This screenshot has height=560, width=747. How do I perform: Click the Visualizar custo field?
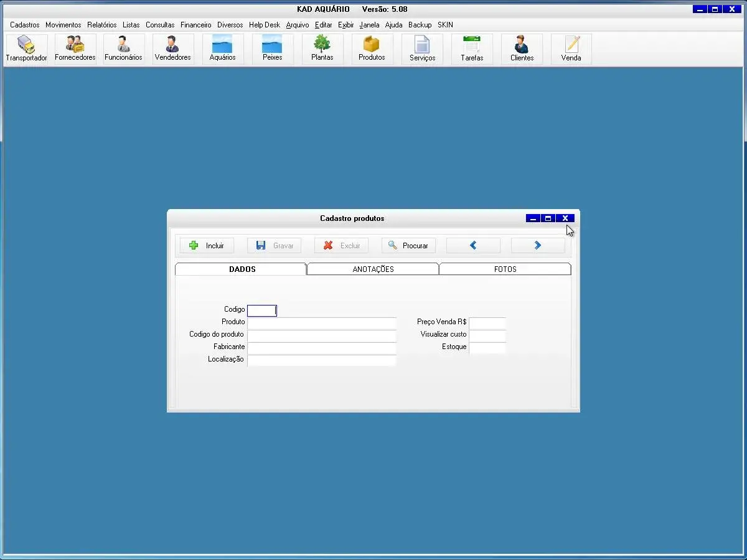pos(487,335)
